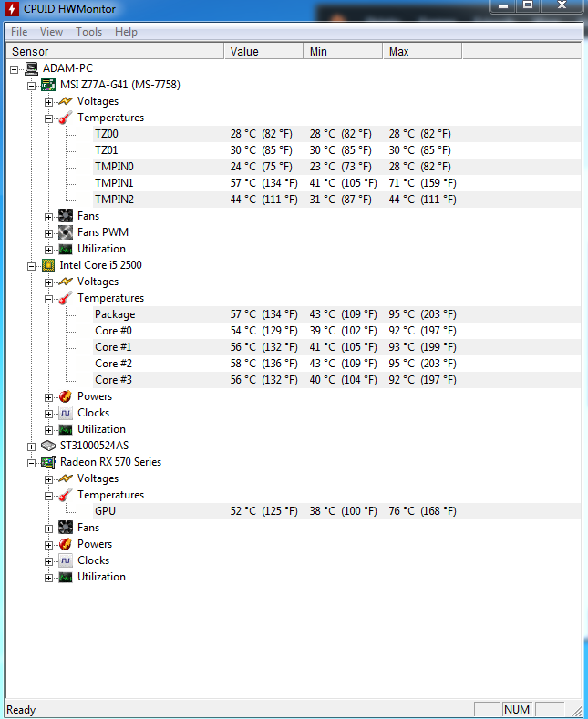The width and height of the screenshot is (588, 719).
Task: Expand the CPU Clocks node
Action: pos(48,414)
